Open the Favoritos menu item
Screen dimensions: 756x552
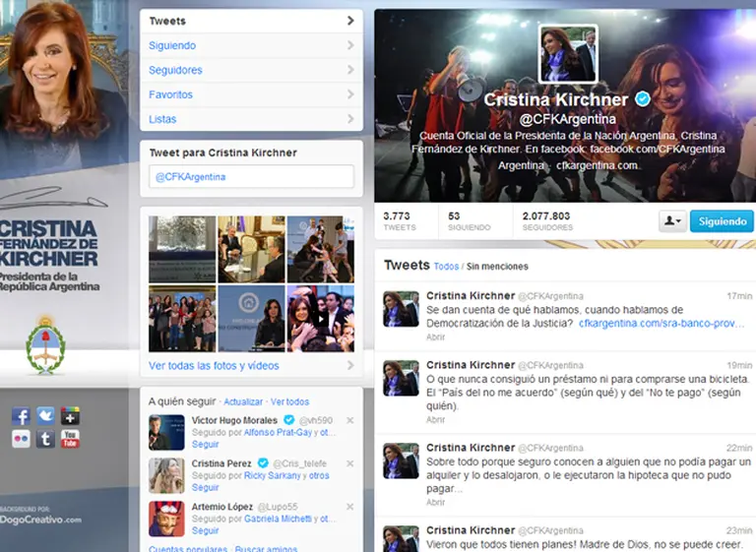(x=170, y=94)
